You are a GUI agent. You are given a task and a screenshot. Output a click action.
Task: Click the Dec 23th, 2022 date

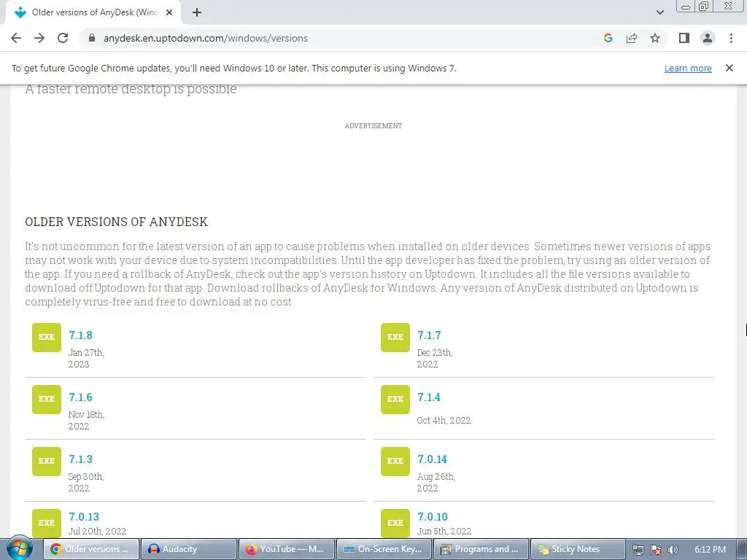(435, 359)
